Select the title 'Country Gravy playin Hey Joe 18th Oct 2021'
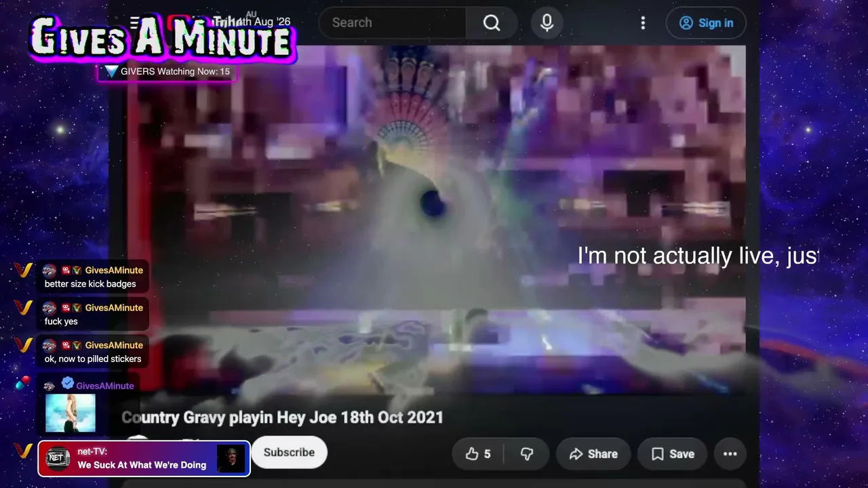The image size is (868, 488). click(x=283, y=418)
